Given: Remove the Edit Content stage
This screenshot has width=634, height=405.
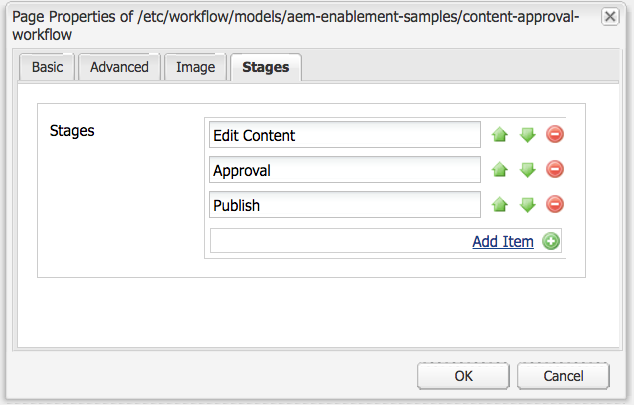Looking at the screenshot, I should coord(555,135).
